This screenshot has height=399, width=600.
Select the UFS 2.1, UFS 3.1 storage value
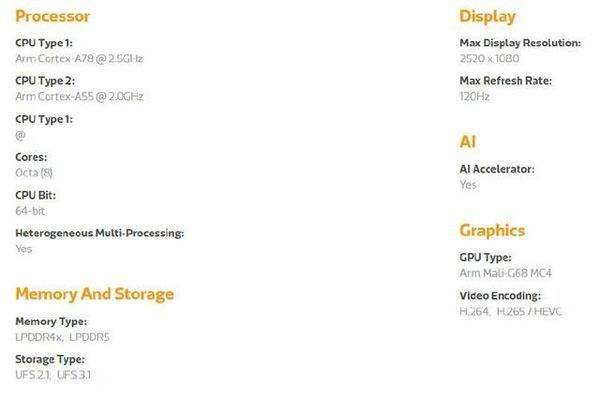click(53, 375)
